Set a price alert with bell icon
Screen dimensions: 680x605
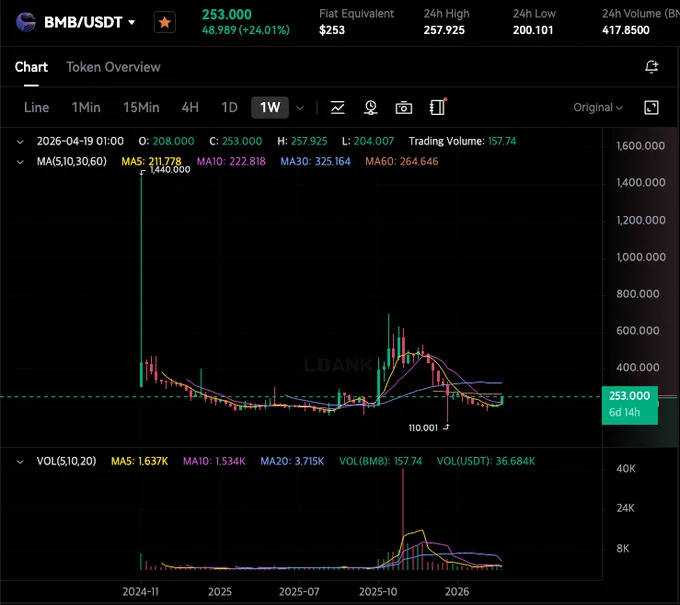651,67
